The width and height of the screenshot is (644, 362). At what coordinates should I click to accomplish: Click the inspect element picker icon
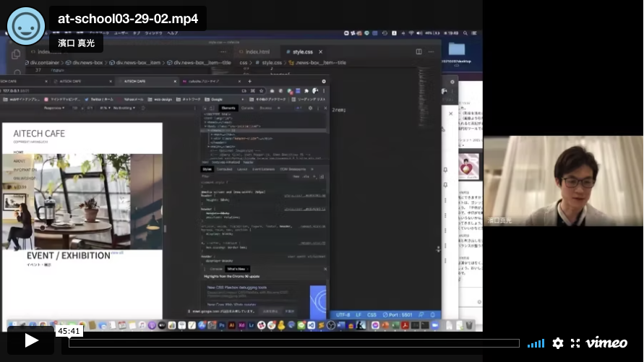click(x=205, y=108)
